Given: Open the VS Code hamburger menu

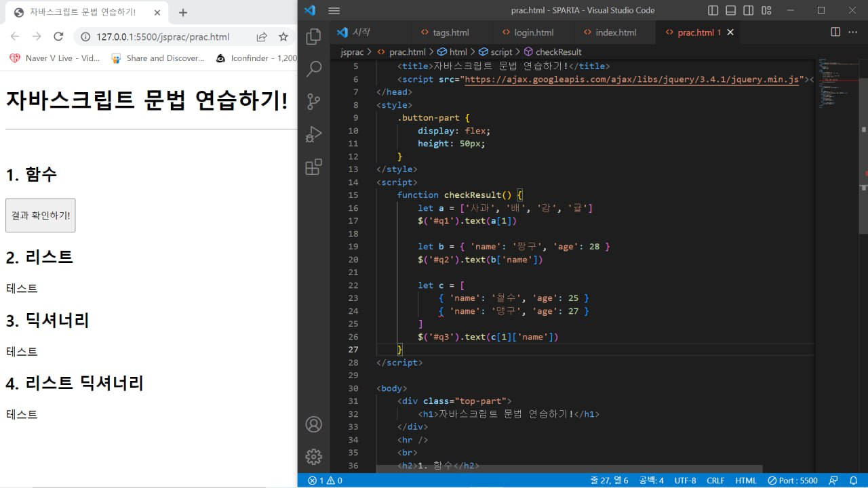Looking at the screenshot, I should coord(334,10).
